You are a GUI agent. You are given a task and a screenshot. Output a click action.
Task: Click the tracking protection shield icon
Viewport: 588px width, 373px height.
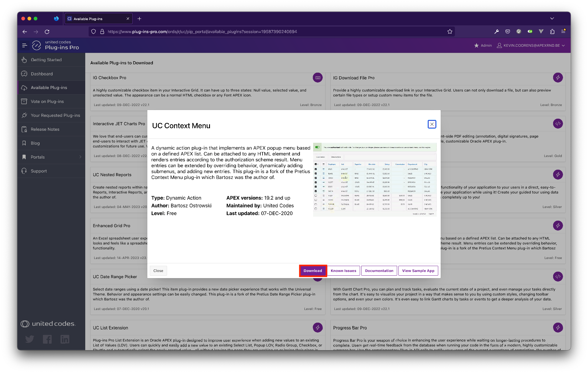pyautogui.click(x=94, y=32)
